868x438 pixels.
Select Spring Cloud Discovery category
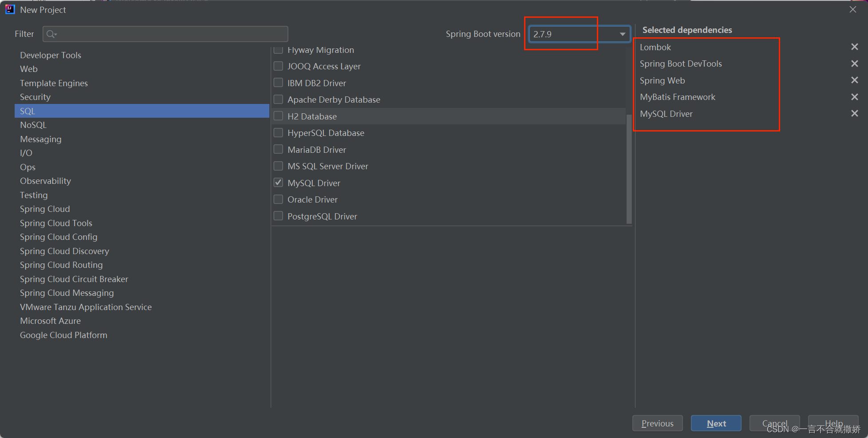coord(142,251)
